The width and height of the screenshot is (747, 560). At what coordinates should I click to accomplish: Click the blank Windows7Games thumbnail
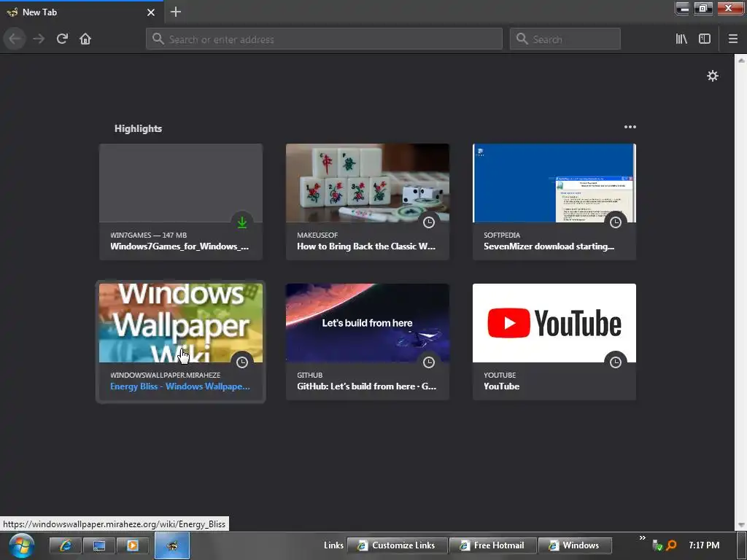click(x=181, y=183)
